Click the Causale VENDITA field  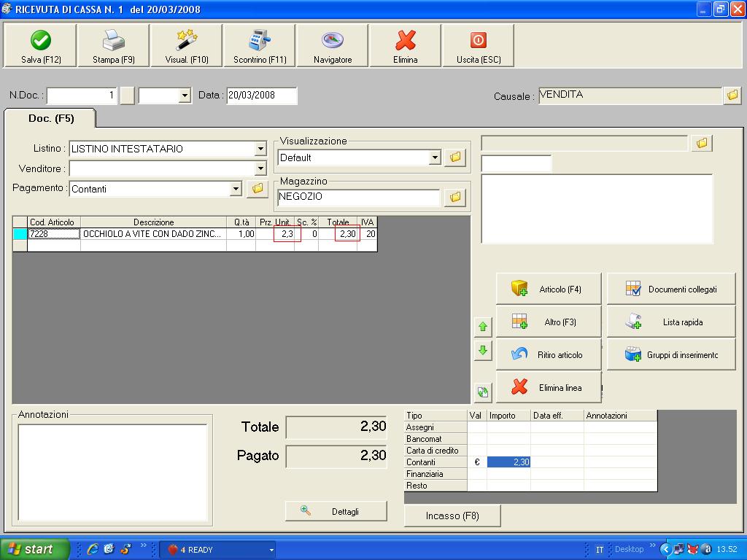click(630, 96)
